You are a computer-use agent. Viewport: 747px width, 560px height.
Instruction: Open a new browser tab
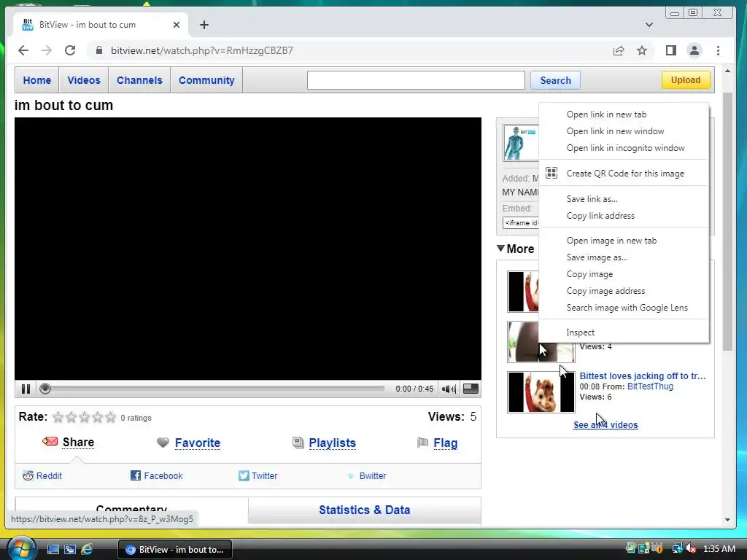click(204, 25)
